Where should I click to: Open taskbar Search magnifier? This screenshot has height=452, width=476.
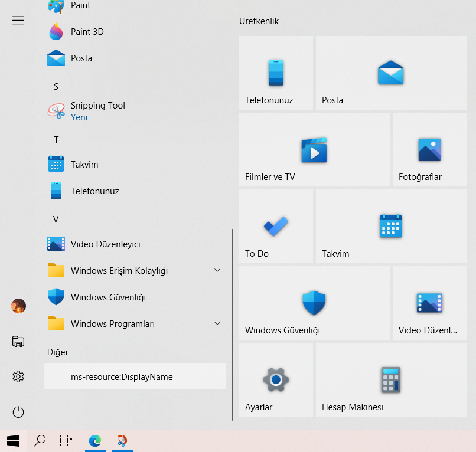[x=40, y=441]
